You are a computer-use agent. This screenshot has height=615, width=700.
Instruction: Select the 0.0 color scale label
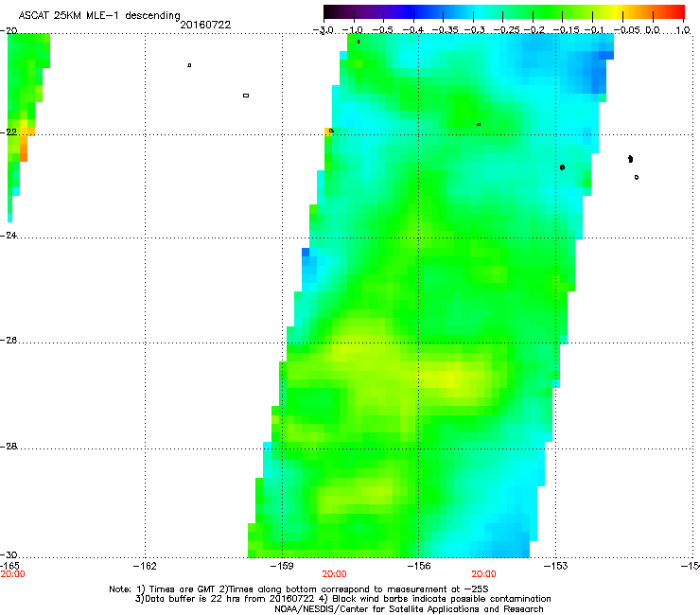[x=653, y=30]
